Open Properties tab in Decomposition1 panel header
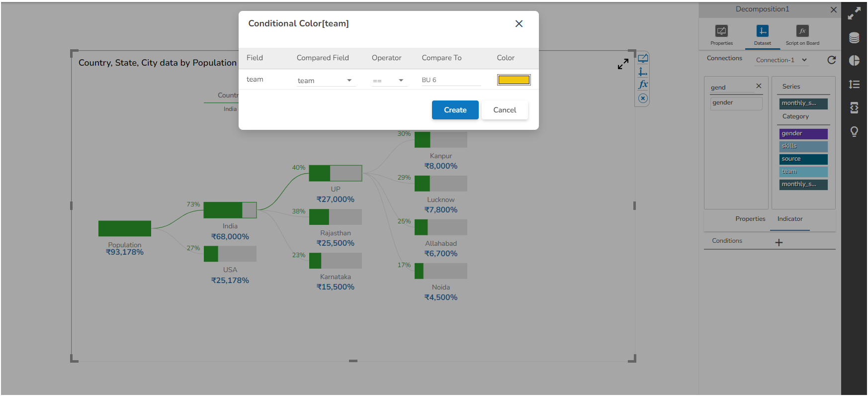Screen dimensions: 868x396 (x=721, y=35)
